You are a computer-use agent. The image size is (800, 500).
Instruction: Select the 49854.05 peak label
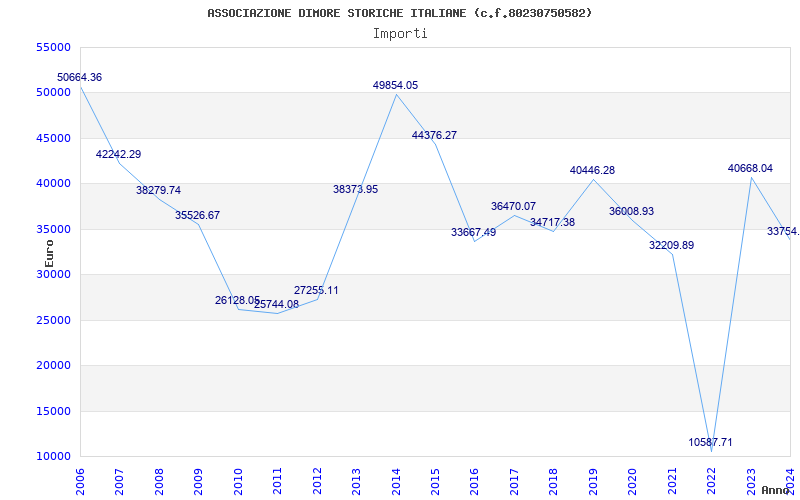pos(395,85)
